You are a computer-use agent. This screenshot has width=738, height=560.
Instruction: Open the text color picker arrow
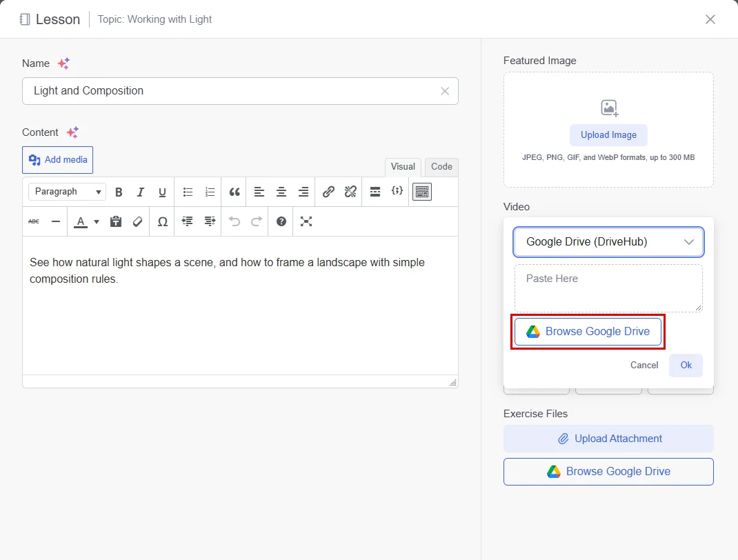tap(97, 221)
